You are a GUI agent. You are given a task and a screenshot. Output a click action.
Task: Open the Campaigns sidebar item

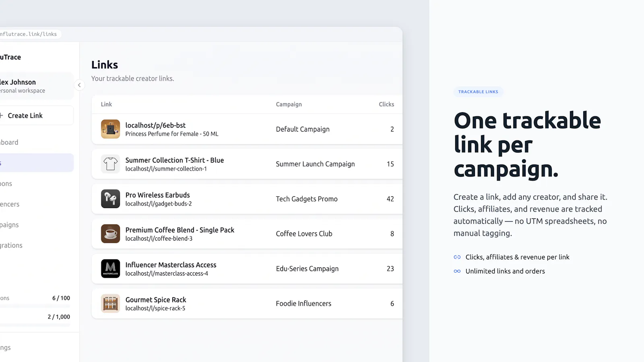point(37,225)
